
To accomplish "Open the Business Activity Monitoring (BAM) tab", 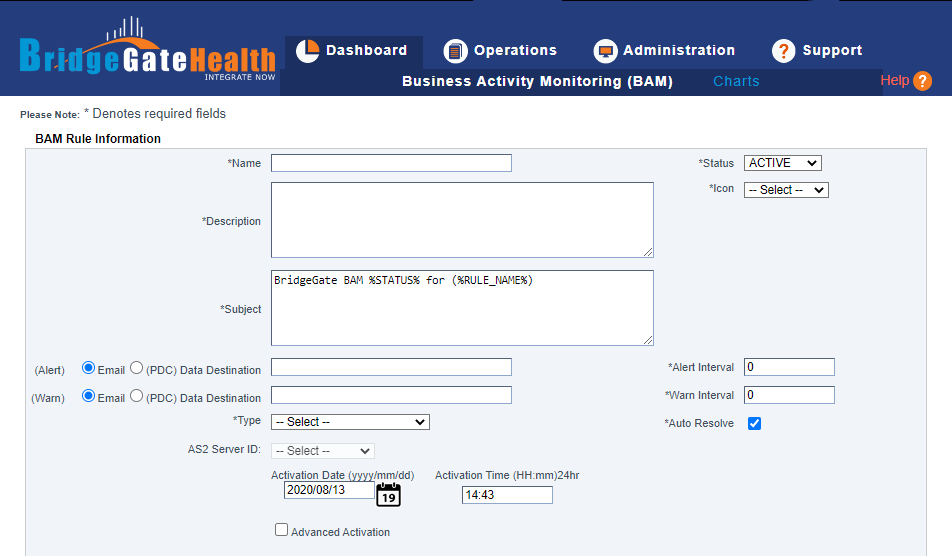I will point(537,81).
